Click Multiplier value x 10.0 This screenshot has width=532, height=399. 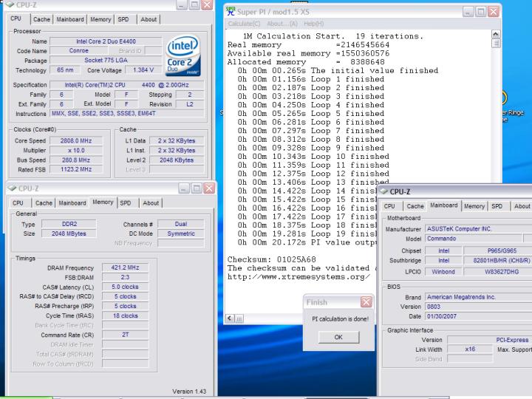(x=76, y=150)
